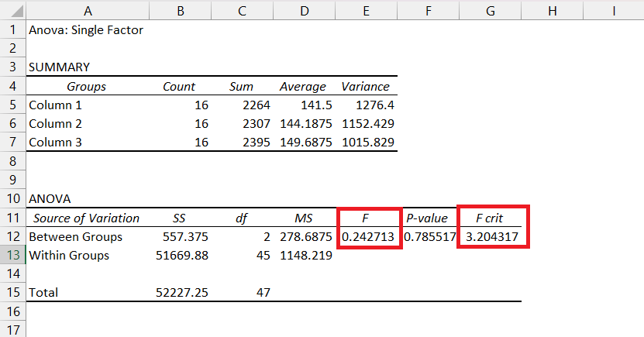Click the 'Between Groups' cell
Viewport: 644px width, 337px height.
pos(76,237)
